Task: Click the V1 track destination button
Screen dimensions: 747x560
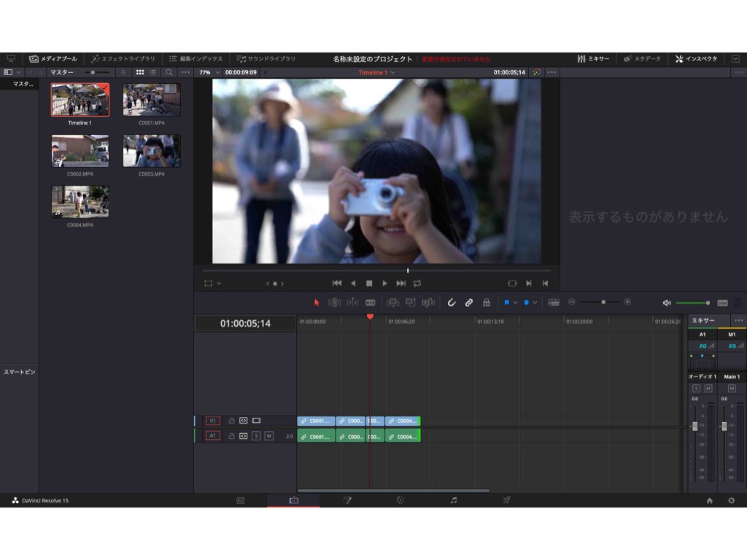Action: point(212,421)
